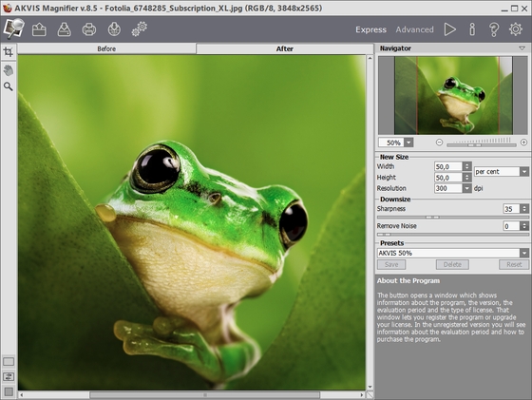Click the Width value field

(448, 166)
